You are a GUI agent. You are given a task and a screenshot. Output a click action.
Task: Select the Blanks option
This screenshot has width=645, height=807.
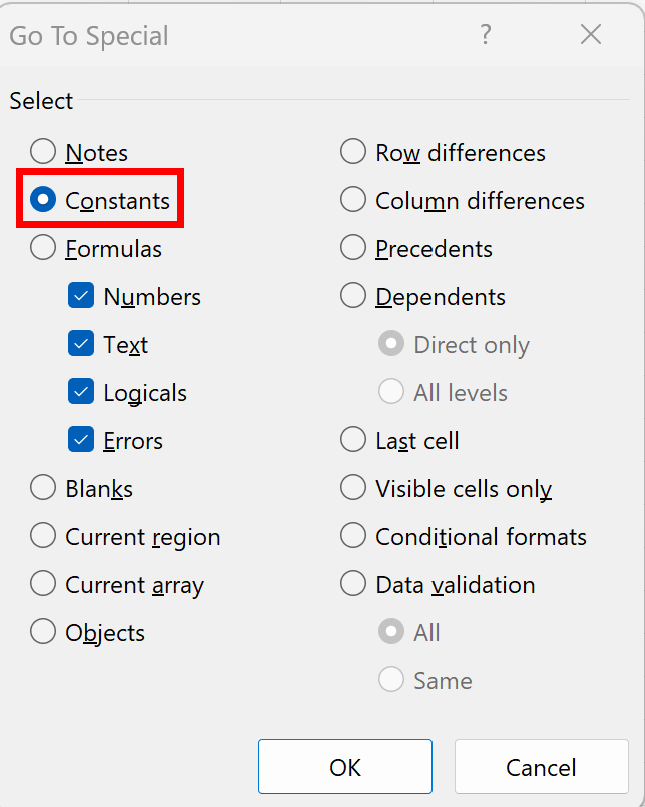point(43,488)
